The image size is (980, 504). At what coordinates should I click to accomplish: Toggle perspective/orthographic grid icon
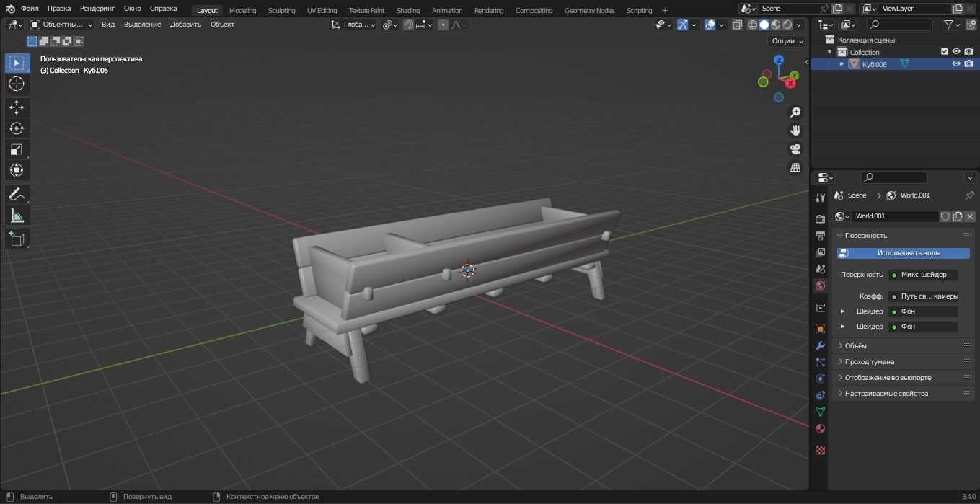pyautogui.click(x=795, y=167)
